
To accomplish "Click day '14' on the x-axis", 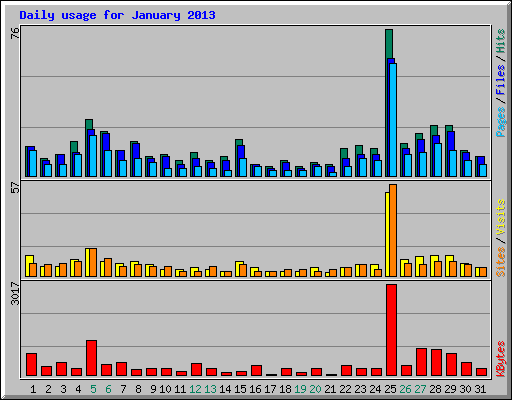I will point(225,389).
